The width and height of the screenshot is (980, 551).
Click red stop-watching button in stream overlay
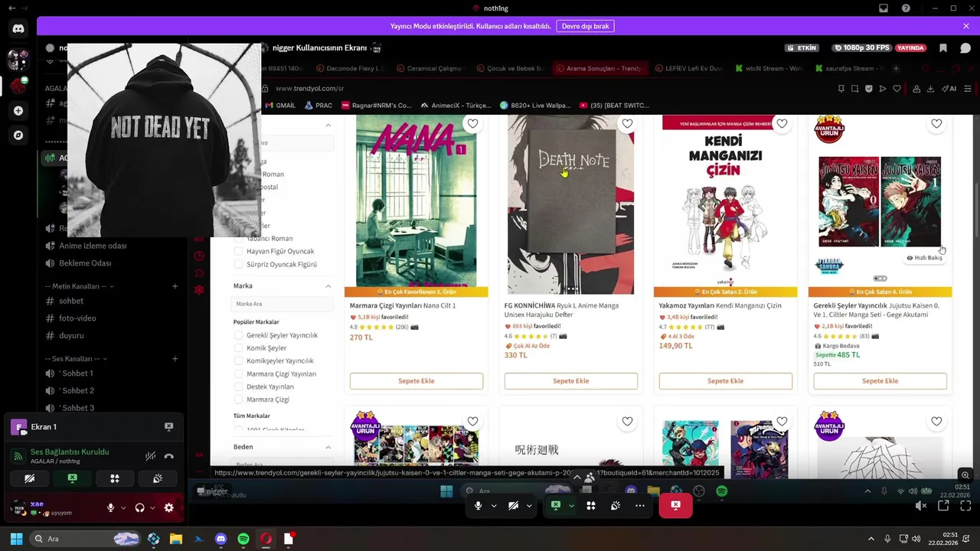point(675,506)
